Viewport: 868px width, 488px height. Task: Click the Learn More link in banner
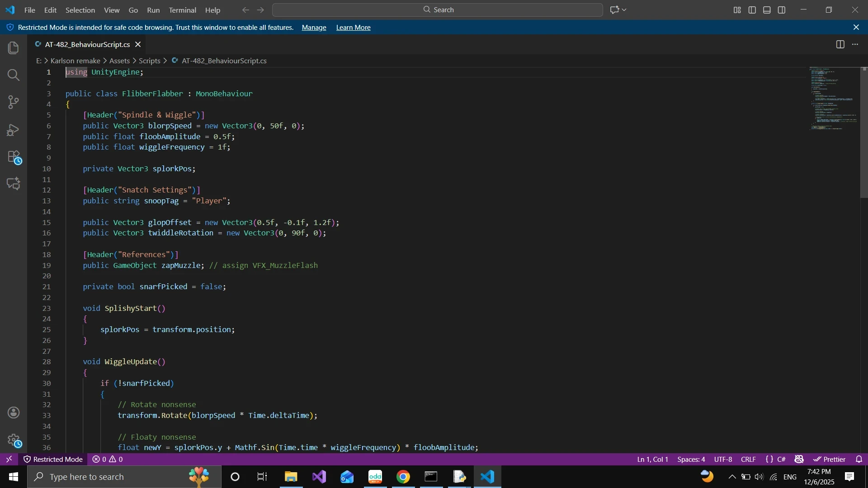[353, 28]
